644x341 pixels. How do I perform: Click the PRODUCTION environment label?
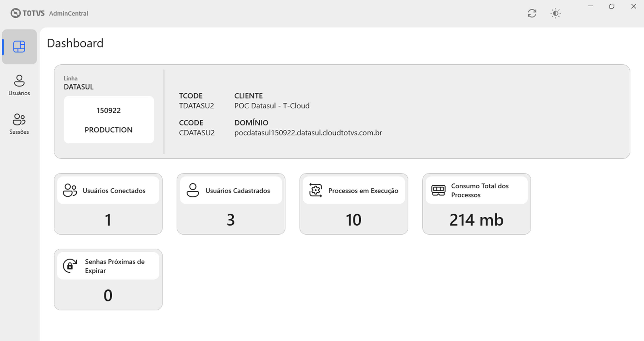[x=109, y=130]
